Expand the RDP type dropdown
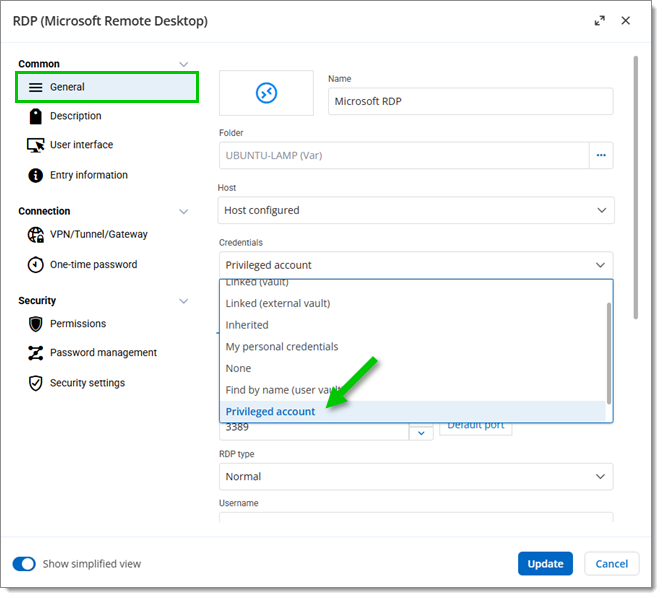This screenshot has width=662, height=598. coord(415,477)
